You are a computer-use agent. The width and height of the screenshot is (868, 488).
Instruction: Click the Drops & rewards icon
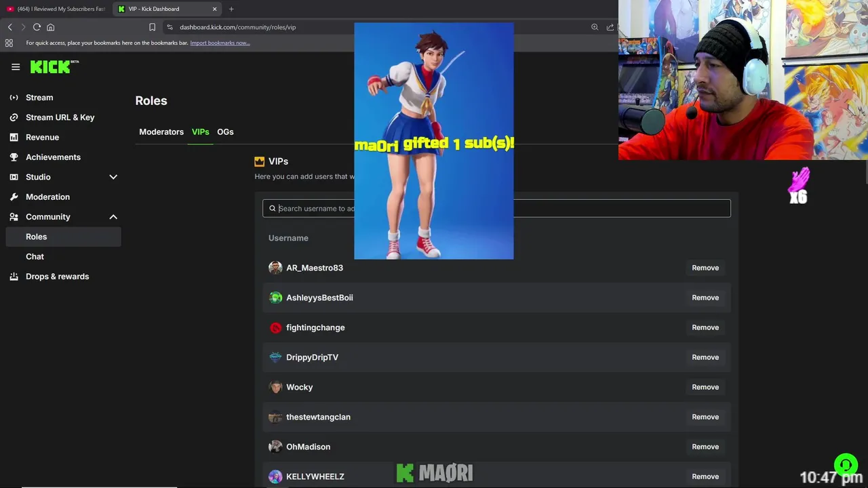tap(14, 277)
